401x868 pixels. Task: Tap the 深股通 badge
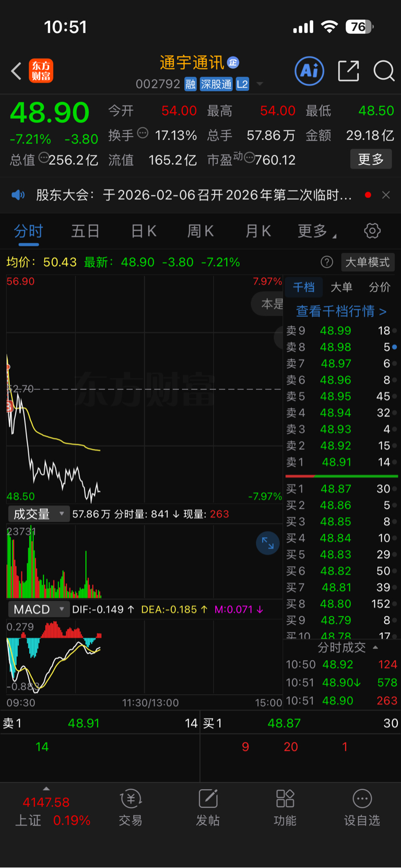coord(216,84)
